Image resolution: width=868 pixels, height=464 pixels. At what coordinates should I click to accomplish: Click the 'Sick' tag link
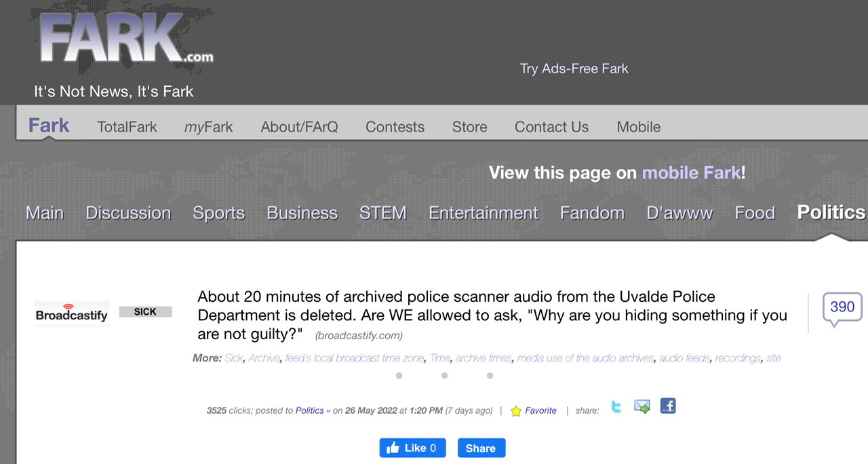pyautogui.click(x=233, y=357)
